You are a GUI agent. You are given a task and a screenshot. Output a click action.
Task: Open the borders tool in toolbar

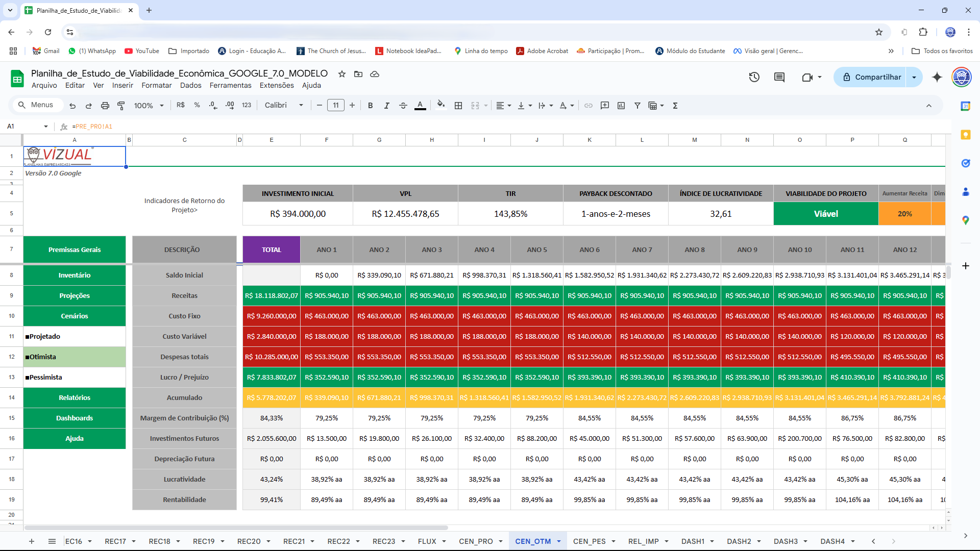(458, 106)
